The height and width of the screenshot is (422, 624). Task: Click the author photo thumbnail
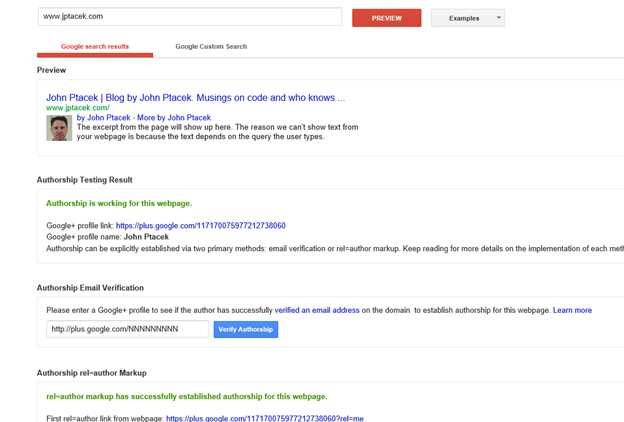coord(59,128)
